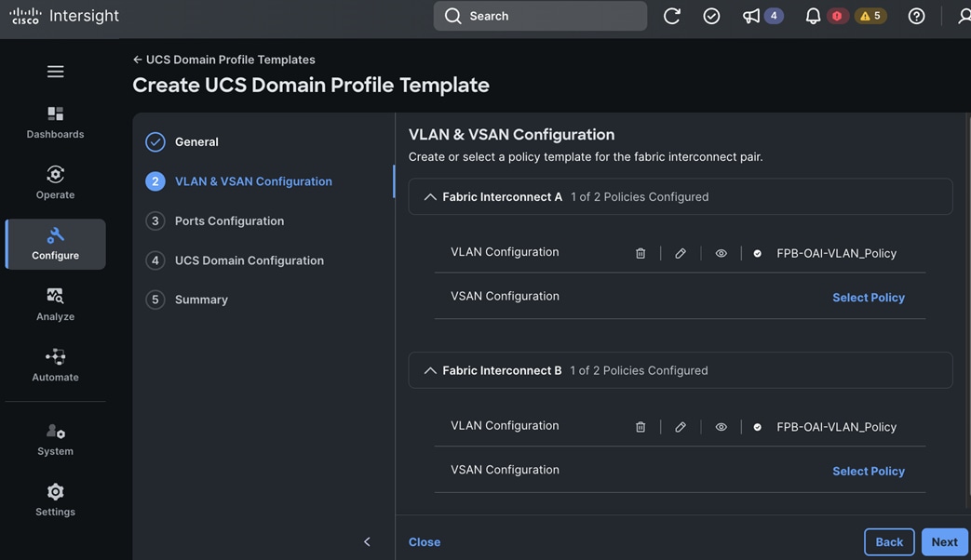The height and width of the screenshot is (560, 971).
Task: Delete Fabric Interconnect A VLAN policy
Action: pyautogui.click(x=641, y=253)
